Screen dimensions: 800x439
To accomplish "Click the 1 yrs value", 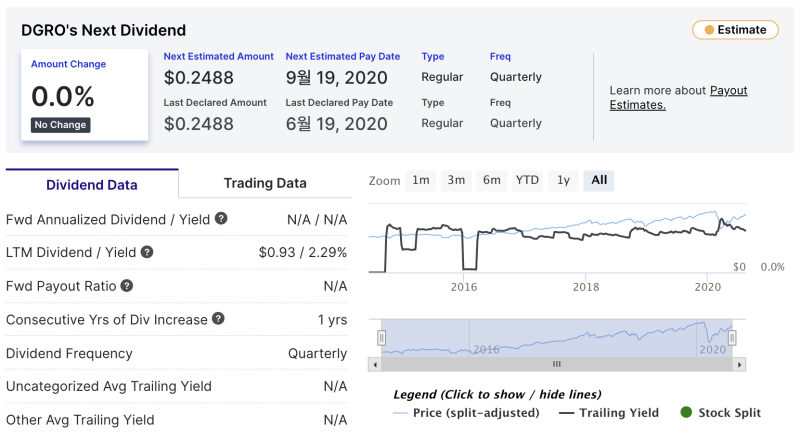I will [332, 320].
